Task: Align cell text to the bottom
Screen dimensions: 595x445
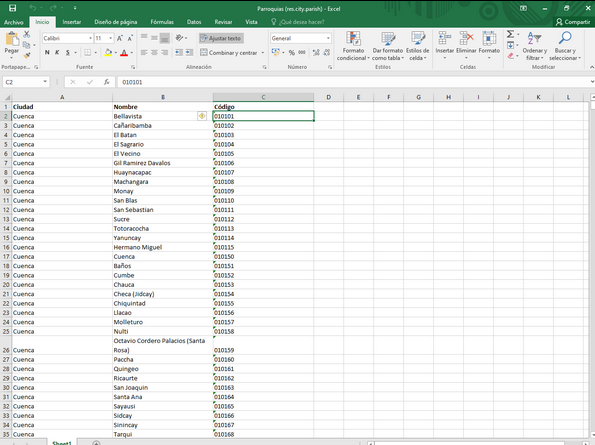Action: pos(164,38)
